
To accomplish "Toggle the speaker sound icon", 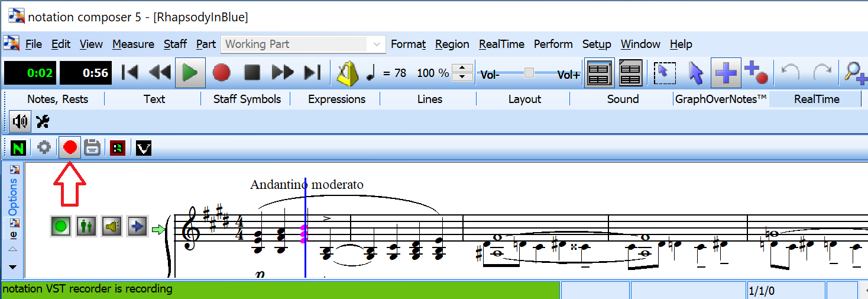I will pos(20,122).
